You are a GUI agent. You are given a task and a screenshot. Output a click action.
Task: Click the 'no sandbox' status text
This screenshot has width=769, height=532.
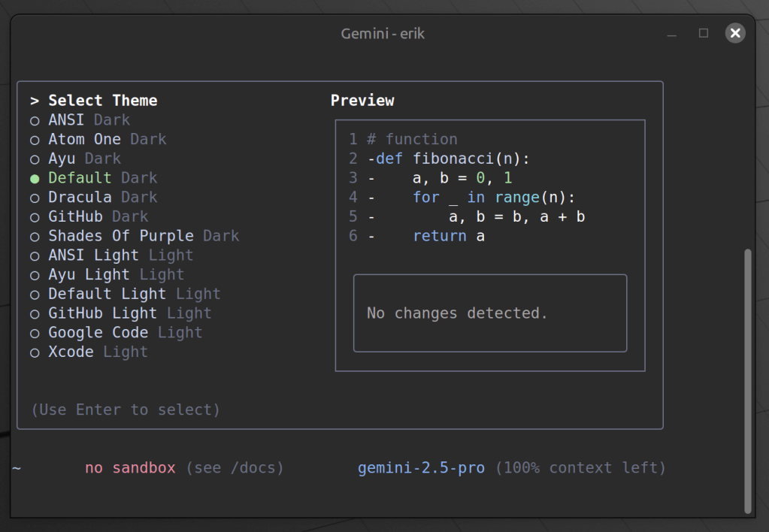coord(130,468)
